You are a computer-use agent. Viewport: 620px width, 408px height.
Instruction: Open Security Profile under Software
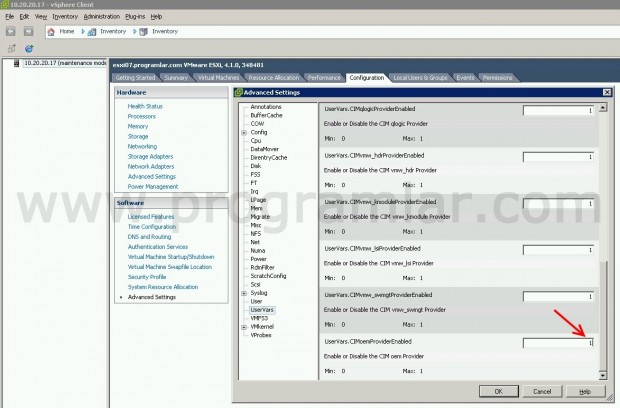tap(147, 277)
